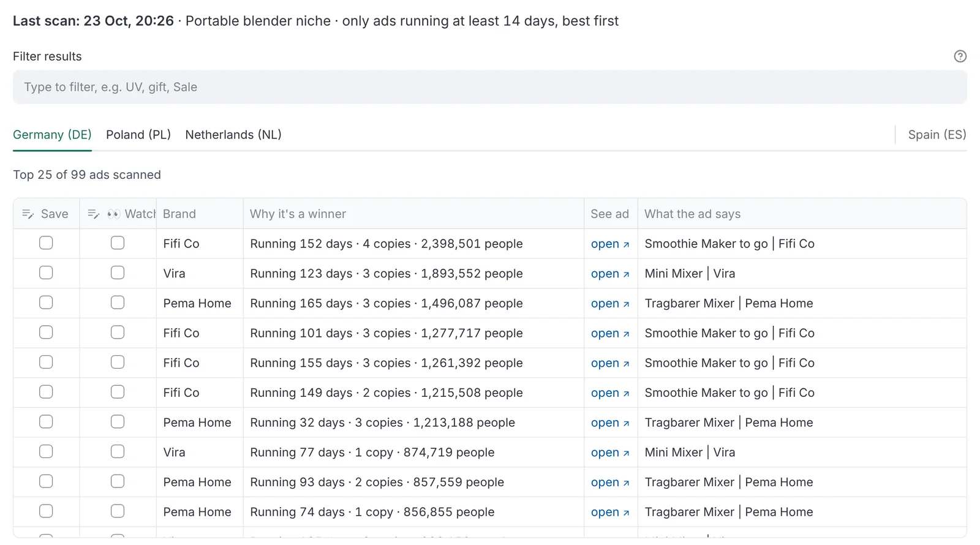Screen dimensions: 980x545
Task: Open the Fifi Co ad running 149 days
Action: click(610, 393)
